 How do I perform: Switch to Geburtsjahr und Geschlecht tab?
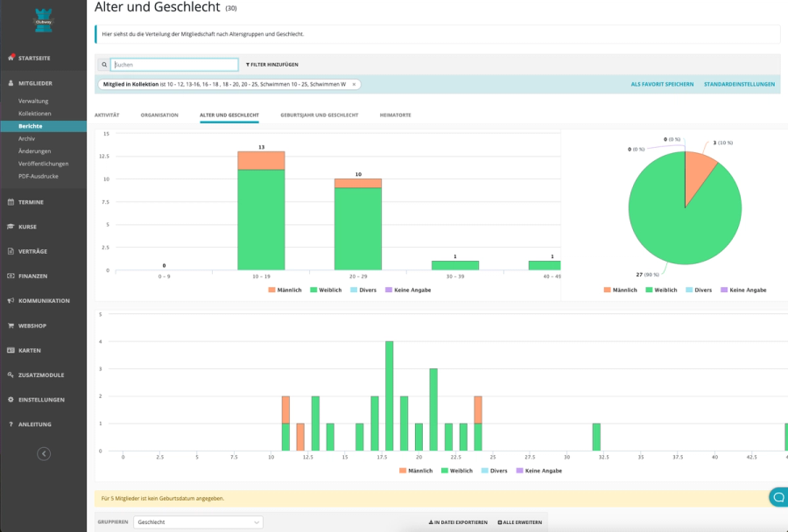coord(319,115)
